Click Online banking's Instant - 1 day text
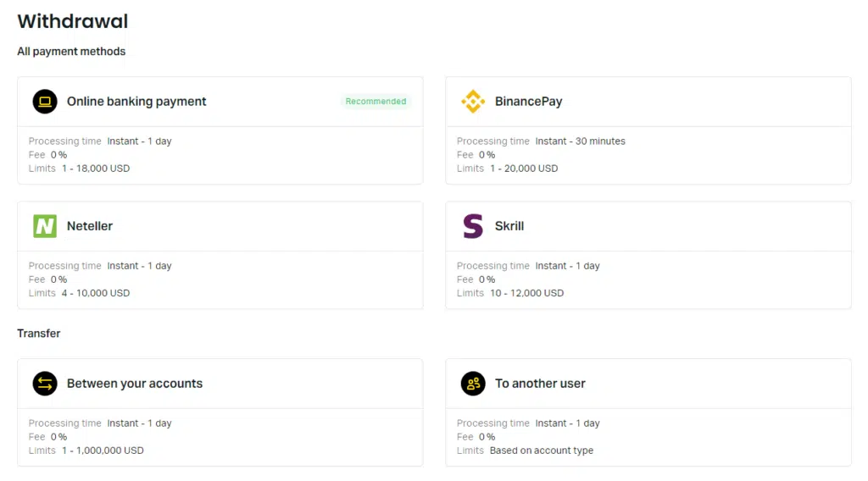 point(140,141)
